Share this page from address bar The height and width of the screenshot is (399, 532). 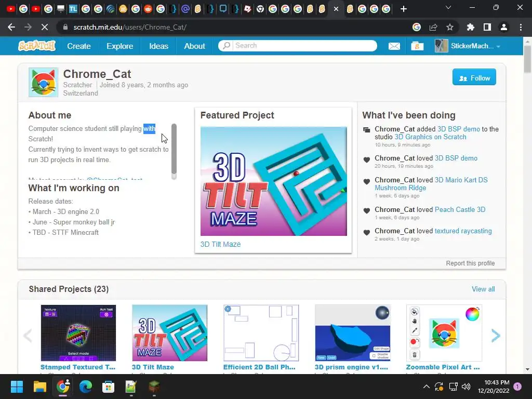[433, 27]
